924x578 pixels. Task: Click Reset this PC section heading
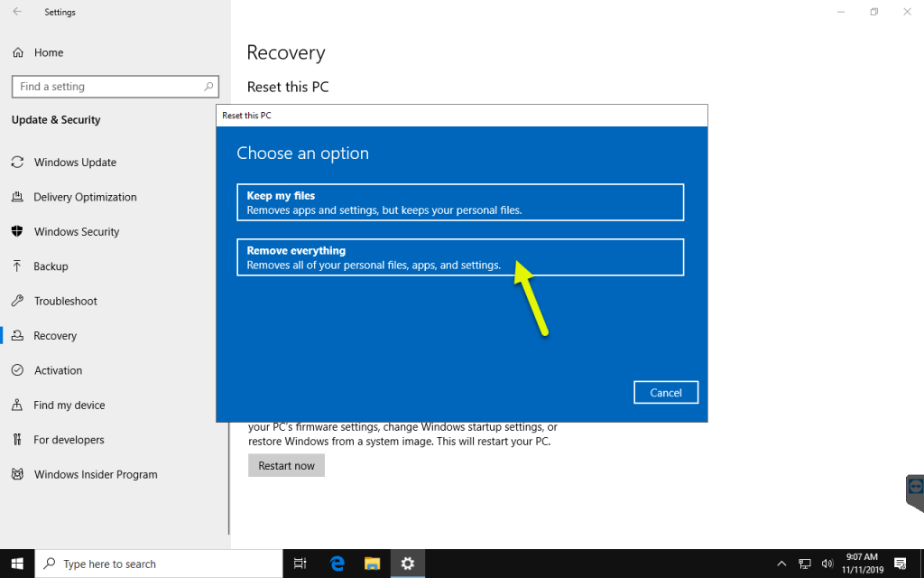tap(288, 87)
